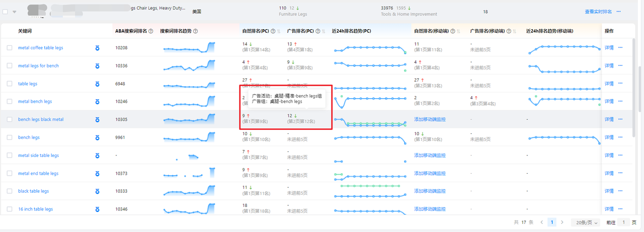Open more actions for metal coffee table legs row
Screen dimensions: 644x232
[620, 48]
